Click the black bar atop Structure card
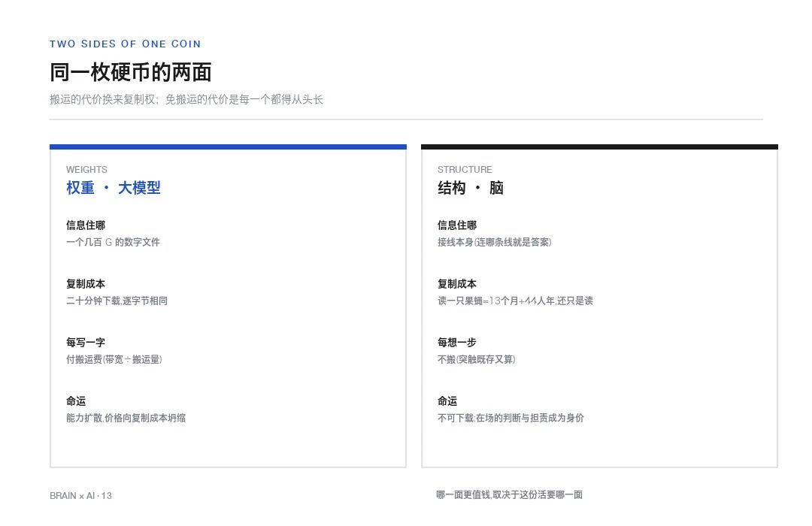Screen dimensions: 812x526 (x=599, y=147)
